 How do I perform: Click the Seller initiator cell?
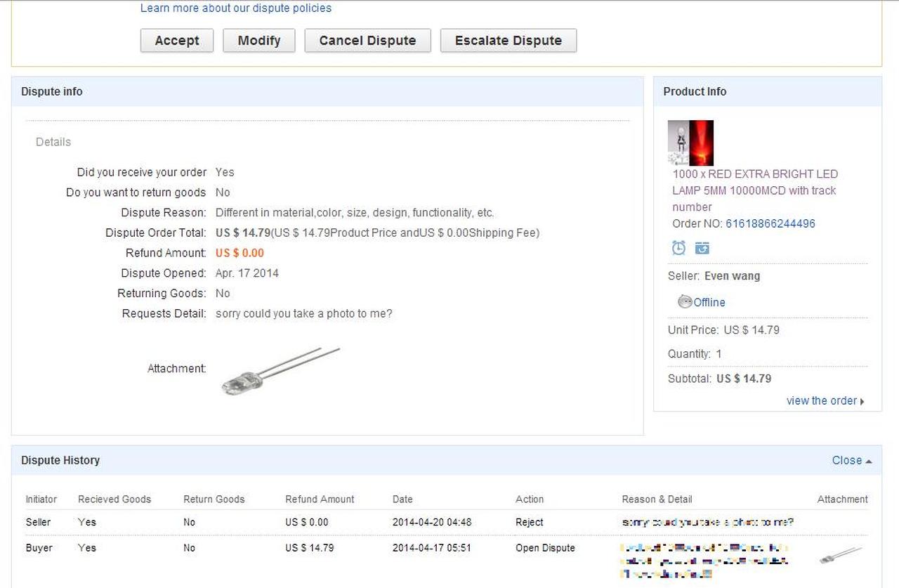coord(39,523)
